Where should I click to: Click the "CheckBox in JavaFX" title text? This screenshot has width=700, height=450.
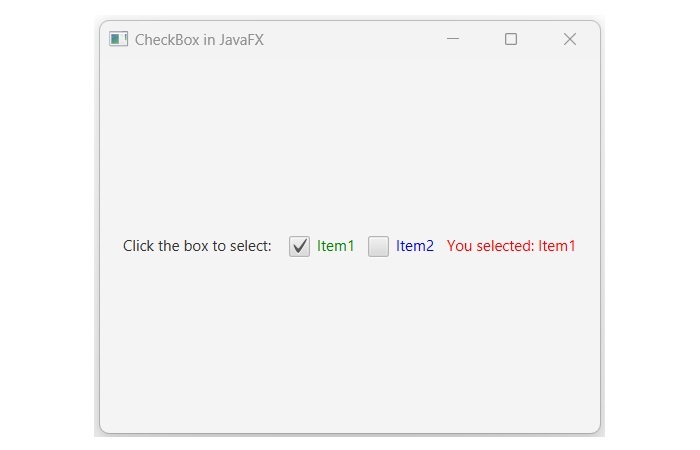(199, 40)
